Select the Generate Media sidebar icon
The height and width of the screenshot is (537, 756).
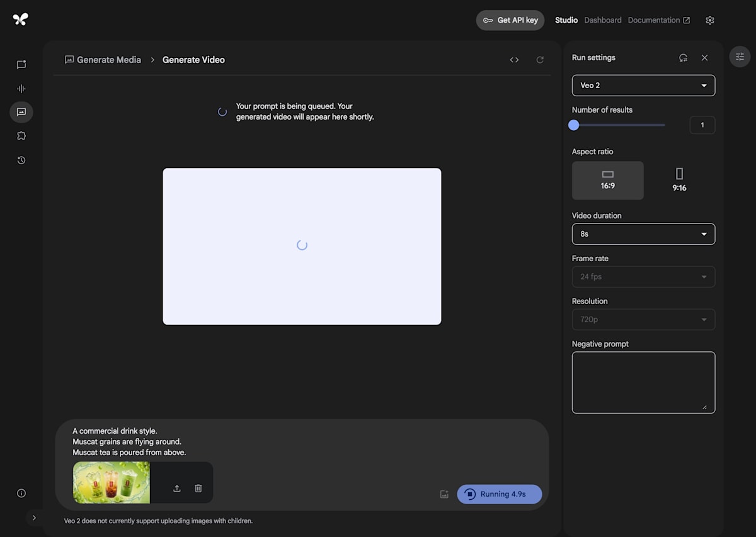(21, 112)
